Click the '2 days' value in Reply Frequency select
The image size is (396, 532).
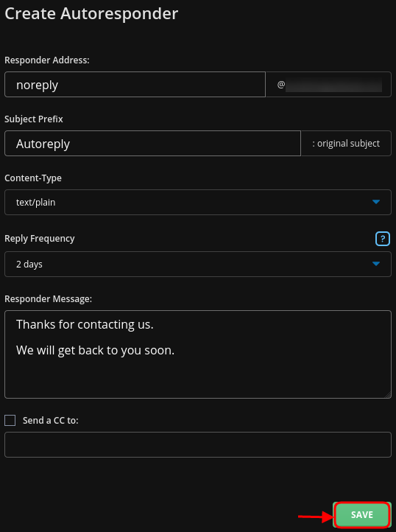(x=29, y=264)
